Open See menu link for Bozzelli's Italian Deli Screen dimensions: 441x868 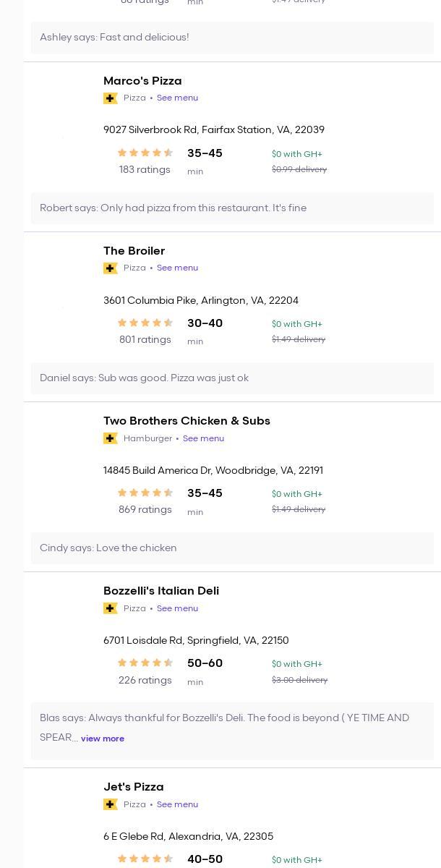point(177,608)
